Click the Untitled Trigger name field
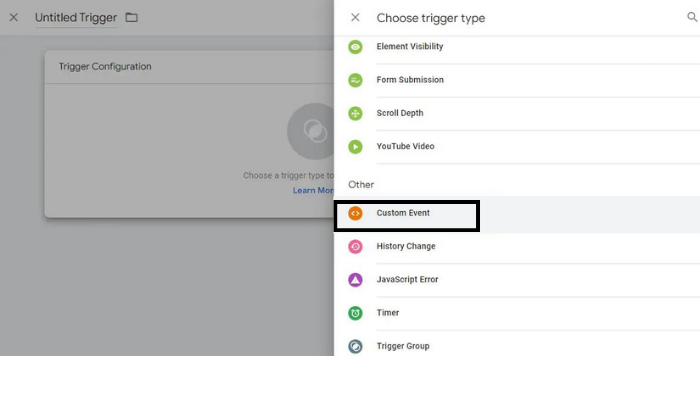 [75, 18]
